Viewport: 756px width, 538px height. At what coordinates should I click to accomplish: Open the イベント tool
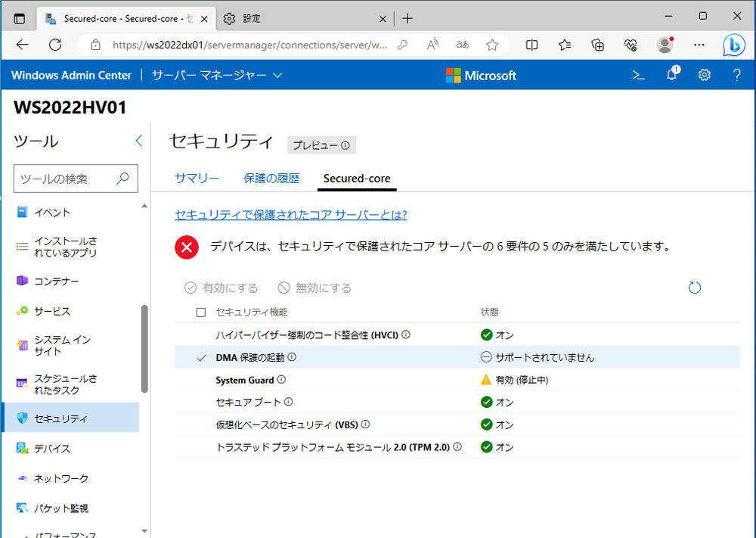pyautogui.click(x=71, y=213)
